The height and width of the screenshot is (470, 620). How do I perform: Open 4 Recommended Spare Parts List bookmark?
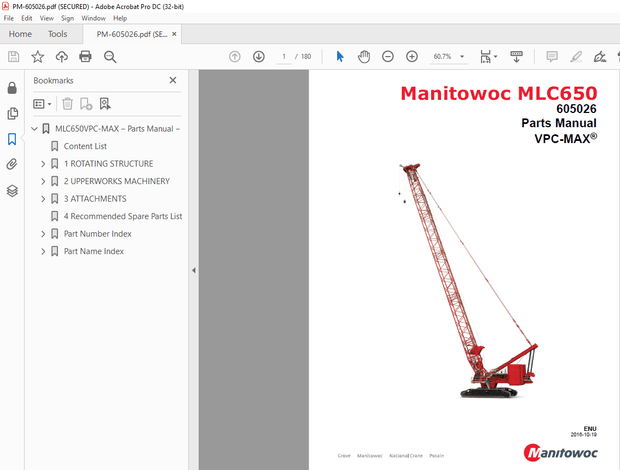click(123, 216)
